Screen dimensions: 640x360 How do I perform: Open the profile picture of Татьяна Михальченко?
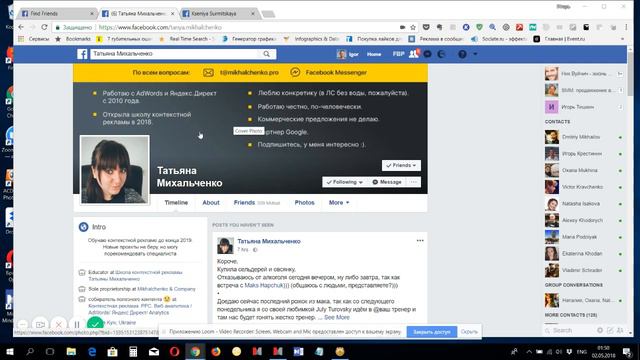pyautogui.click(x=115, y=169)
